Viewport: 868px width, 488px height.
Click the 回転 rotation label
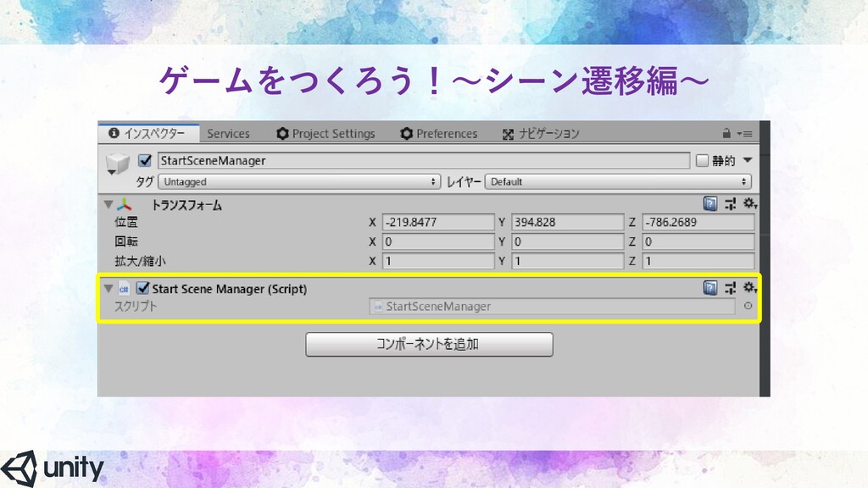coord(126,241)
